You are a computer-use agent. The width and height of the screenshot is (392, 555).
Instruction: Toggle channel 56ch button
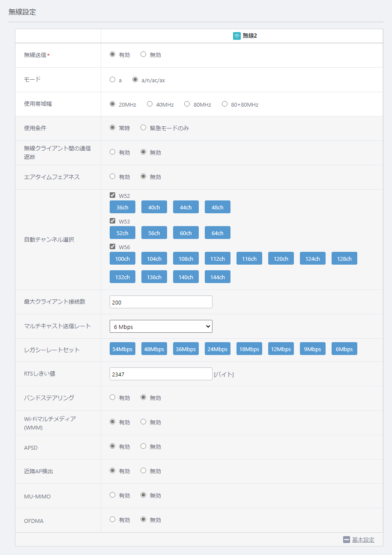[154, 233]
